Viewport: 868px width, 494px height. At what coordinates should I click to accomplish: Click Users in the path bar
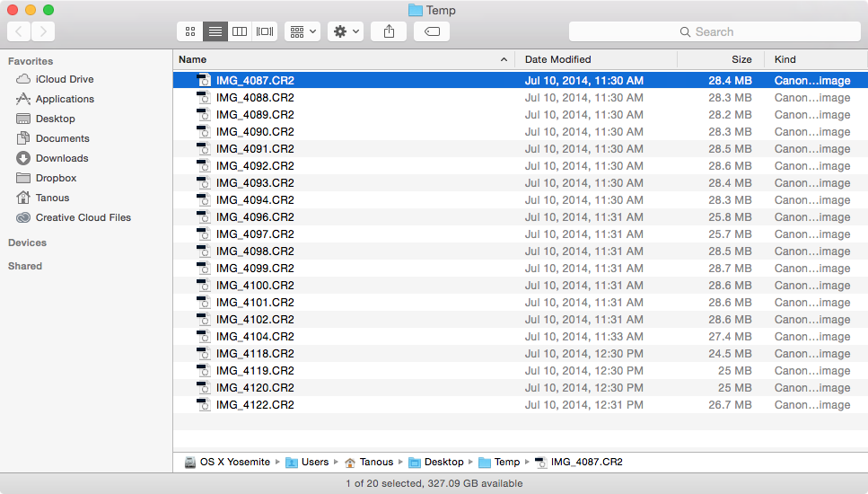click(307, 462)
